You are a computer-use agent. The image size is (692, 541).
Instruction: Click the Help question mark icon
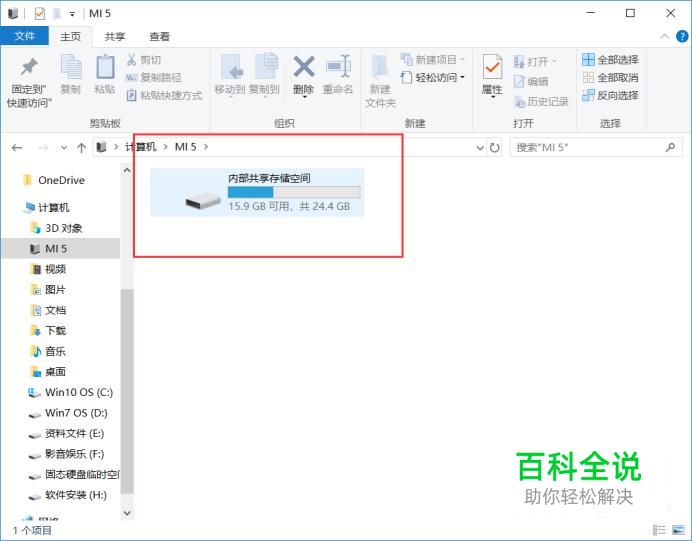click(682, 36)
